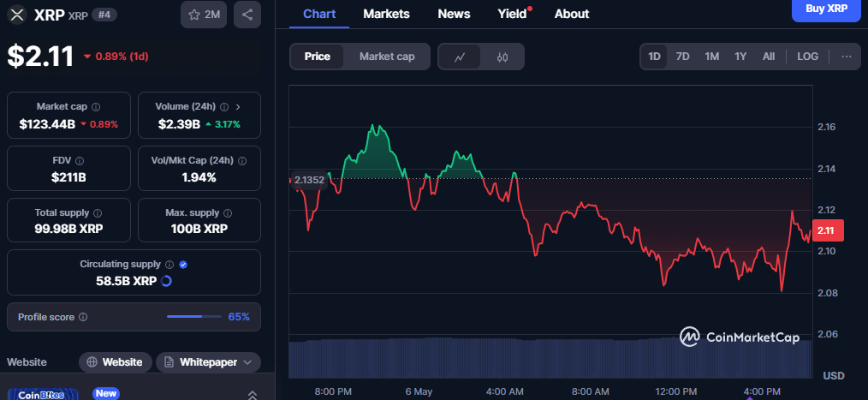Screen dimensions: 868x400
Task: Toggle LOG scale on chart
Action: click(x=808, y=57)
